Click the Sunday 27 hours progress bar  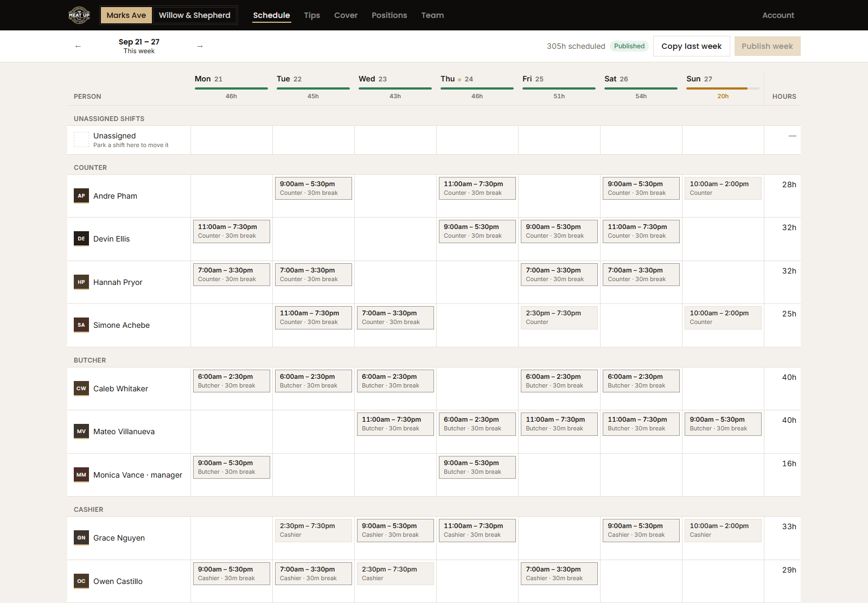click(723, 88)
